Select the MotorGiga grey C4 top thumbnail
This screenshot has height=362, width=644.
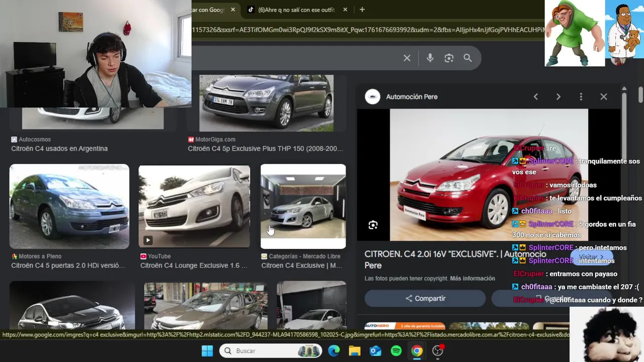(x=266, y=103)
